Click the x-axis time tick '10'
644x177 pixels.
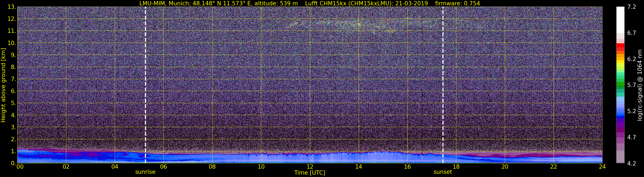261,167
